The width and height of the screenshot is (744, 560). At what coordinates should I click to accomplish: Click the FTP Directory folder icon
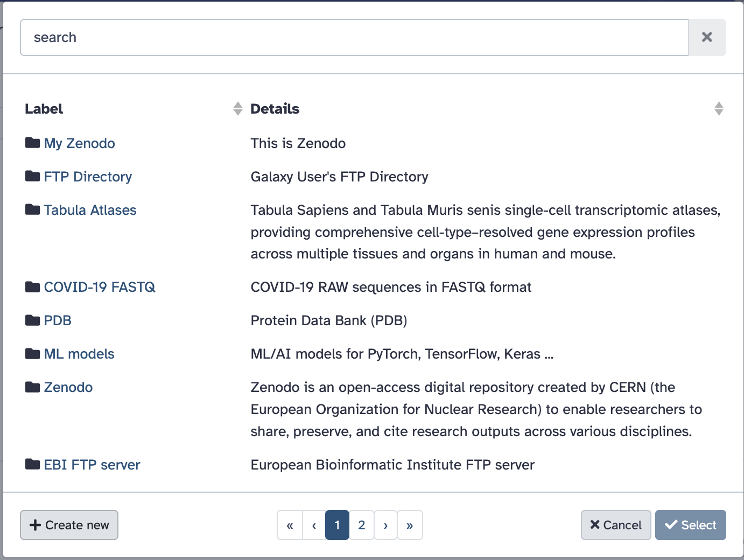coord(32,176)
